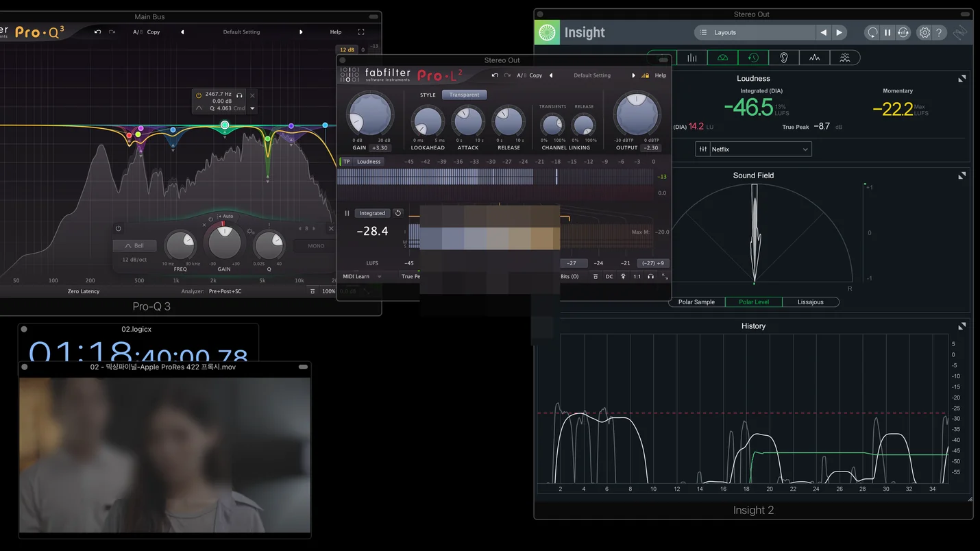Viewport: 980px width, 551px height.
Task: Toggle A/B comparison in Pro-Q 3
Action: 137,32
